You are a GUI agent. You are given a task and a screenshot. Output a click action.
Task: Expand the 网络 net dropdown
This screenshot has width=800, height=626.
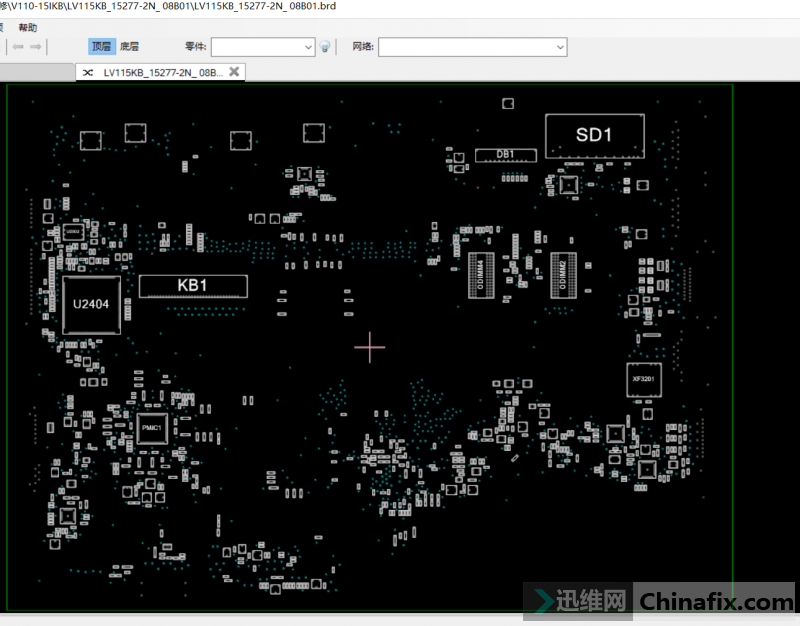559,47
